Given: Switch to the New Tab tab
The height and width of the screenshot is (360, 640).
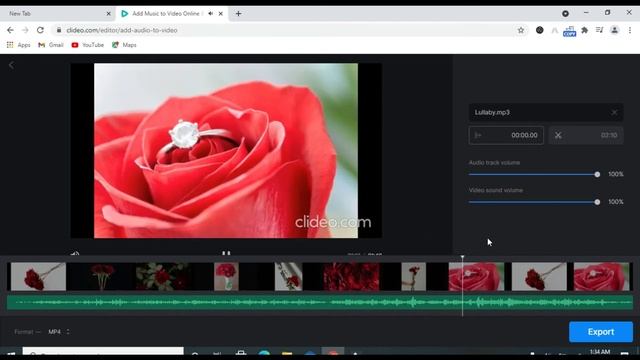Looking at the screenshot, I should coord(56,13).
